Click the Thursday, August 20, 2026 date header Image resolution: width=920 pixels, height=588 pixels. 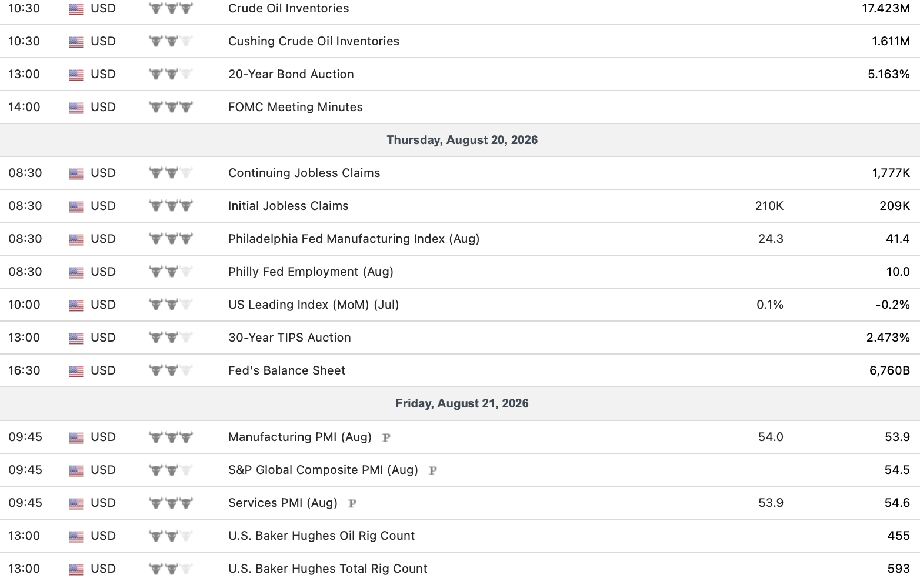click(462, 140)
